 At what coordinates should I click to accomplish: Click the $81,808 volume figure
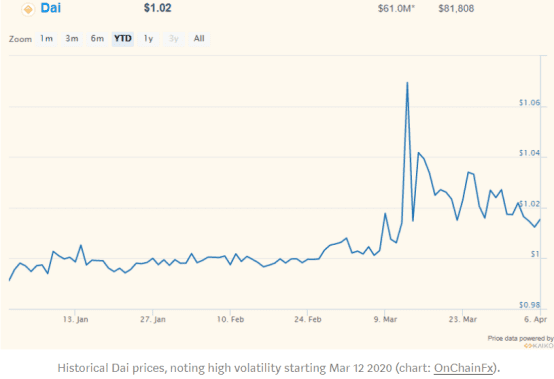click(456, 8)
